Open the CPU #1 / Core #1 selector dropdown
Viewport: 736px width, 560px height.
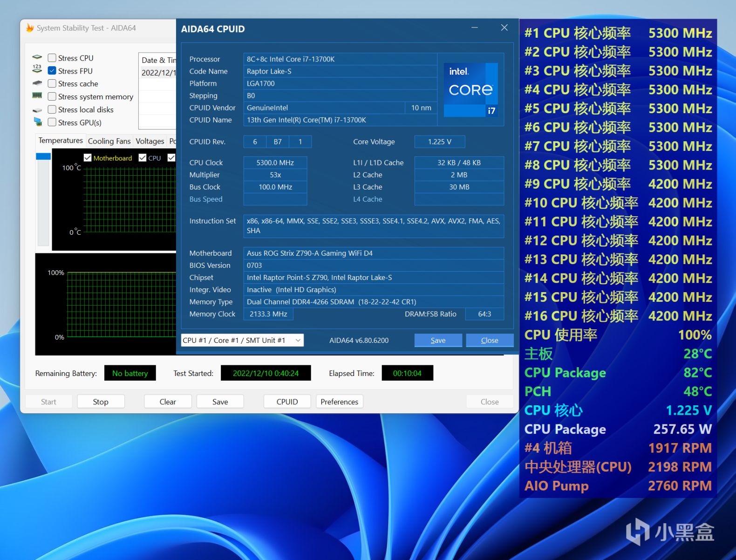pyautogui.click(x=242, y=341)
